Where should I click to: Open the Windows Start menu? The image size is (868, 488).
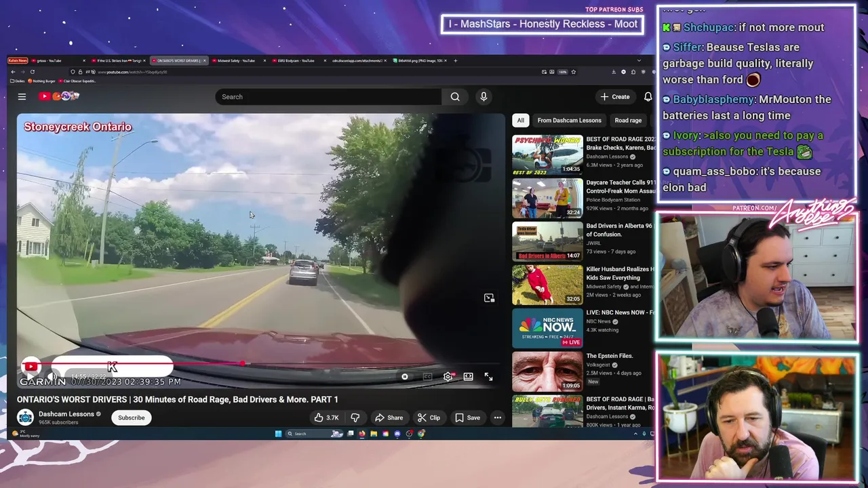pos(278,434)
